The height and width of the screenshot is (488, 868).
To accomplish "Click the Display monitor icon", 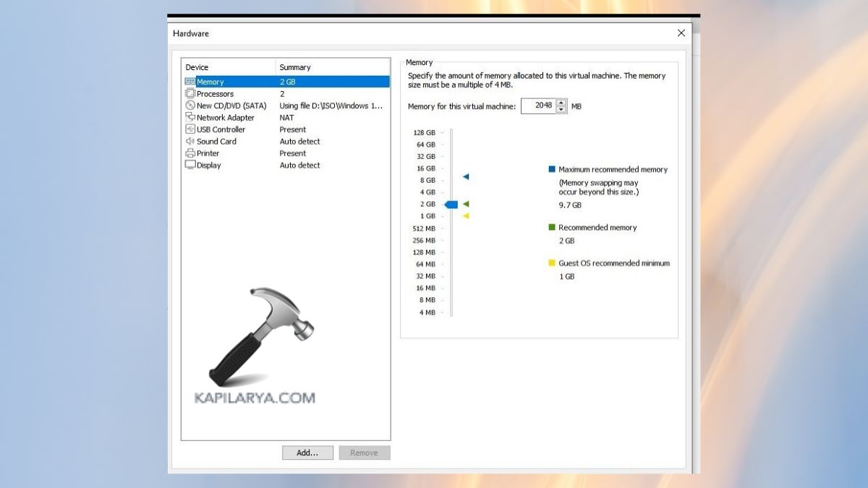I will pyautogui.click(x=190, y=165).
